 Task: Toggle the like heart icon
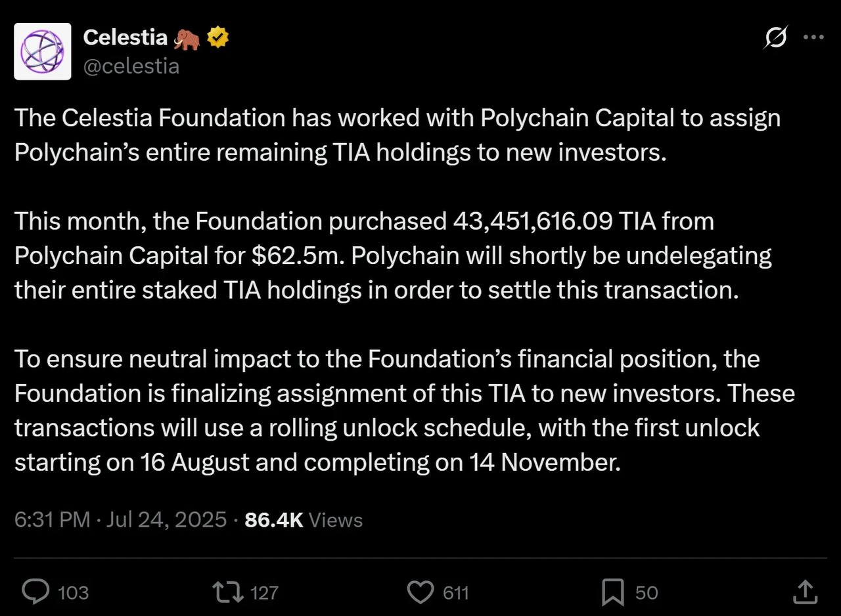pos(420,592)
